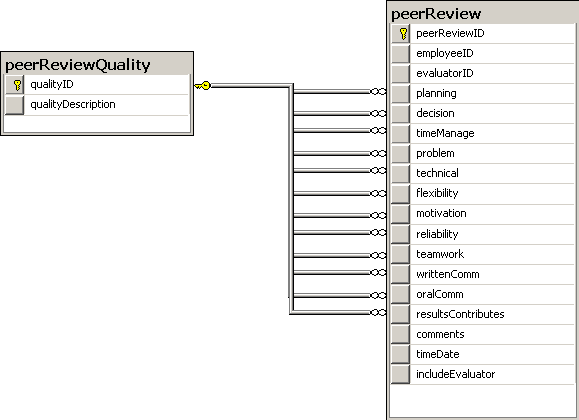Image resolution: width=579 pixels, height=420 pixels.
Task: Click the comments column name
Action: point(440,334)
